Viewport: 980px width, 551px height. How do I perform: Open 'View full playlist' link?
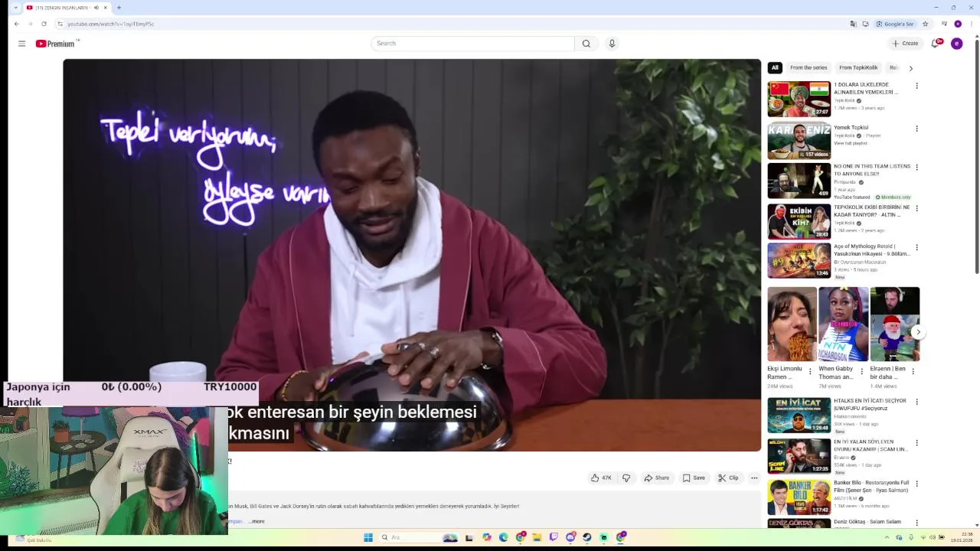tap(851, 143)
